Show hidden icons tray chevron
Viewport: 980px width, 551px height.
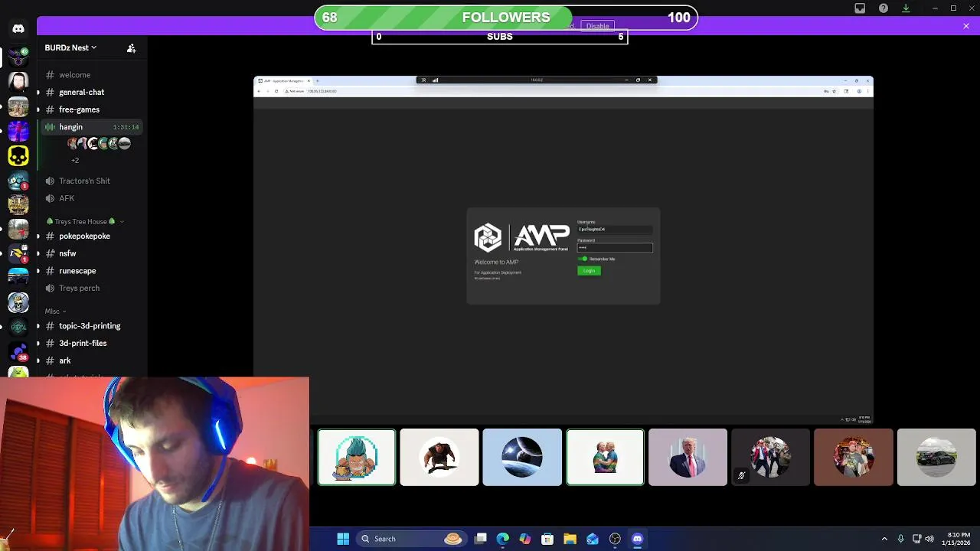(884, 539)
